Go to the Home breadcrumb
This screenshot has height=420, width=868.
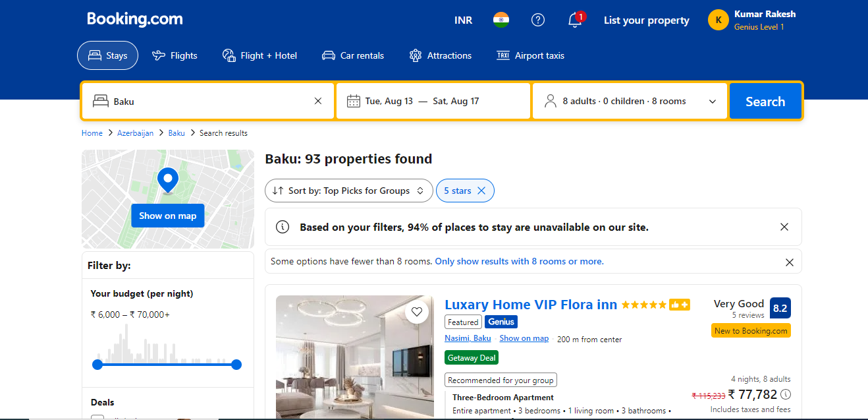pos(92,133)
